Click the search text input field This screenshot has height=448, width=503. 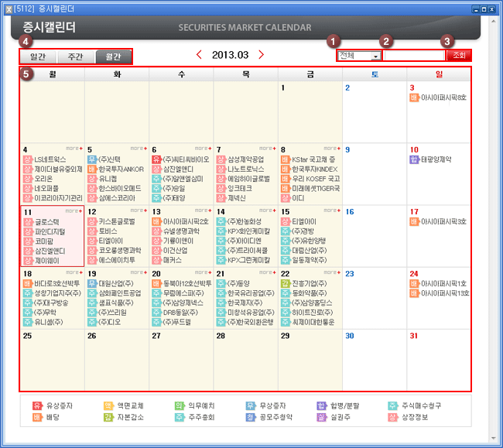[414, 56]
